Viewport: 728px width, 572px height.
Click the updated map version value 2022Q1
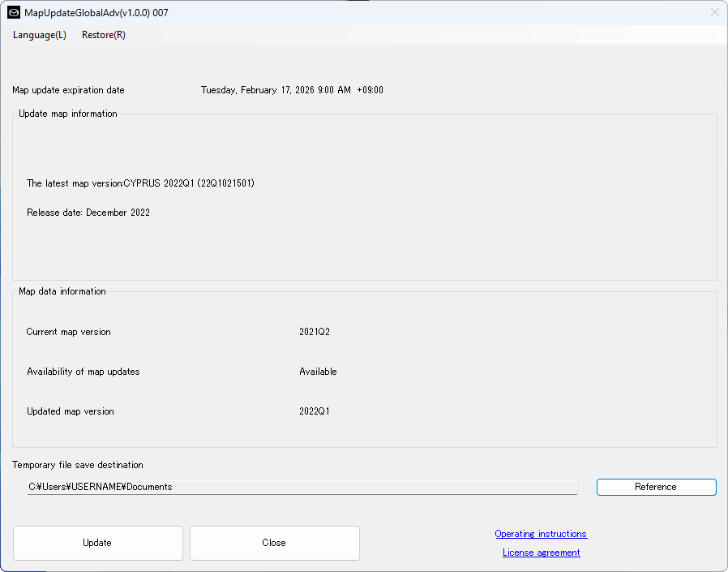click(x=315, y=411)
